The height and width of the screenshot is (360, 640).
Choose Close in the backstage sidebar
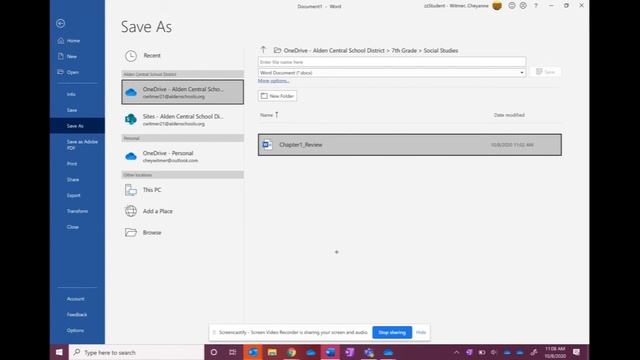[73, 227]
